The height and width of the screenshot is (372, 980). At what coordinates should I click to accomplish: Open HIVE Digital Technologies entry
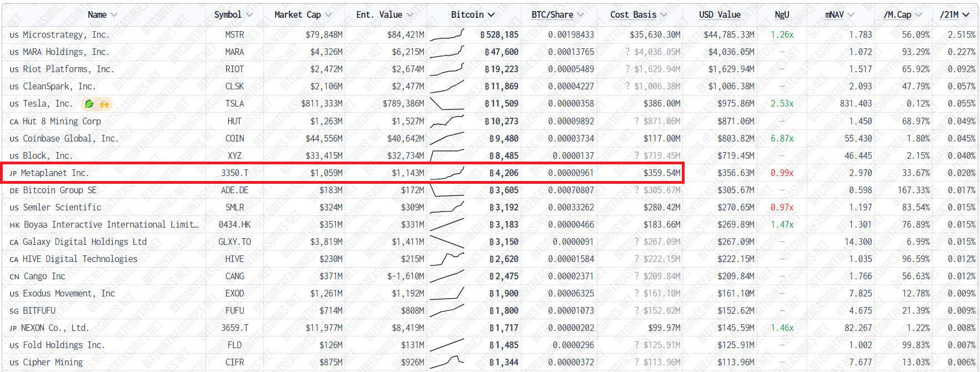tap(79, 259)
